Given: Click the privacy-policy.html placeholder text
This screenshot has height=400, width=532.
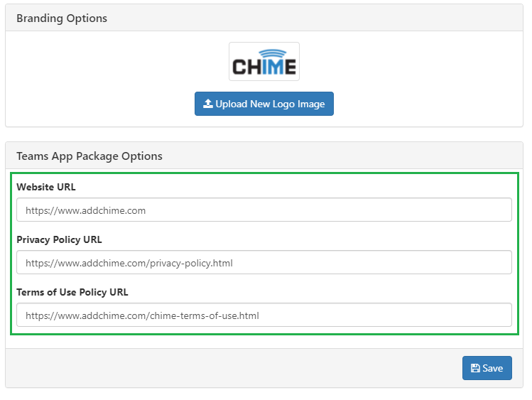Looking at the screenshot, I should coord(191,264).
